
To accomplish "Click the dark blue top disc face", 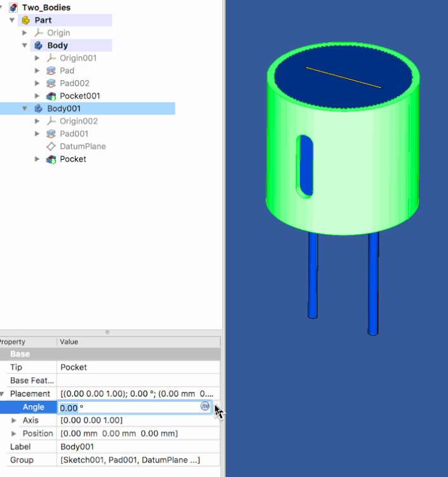I will click(x=343, y=76).
